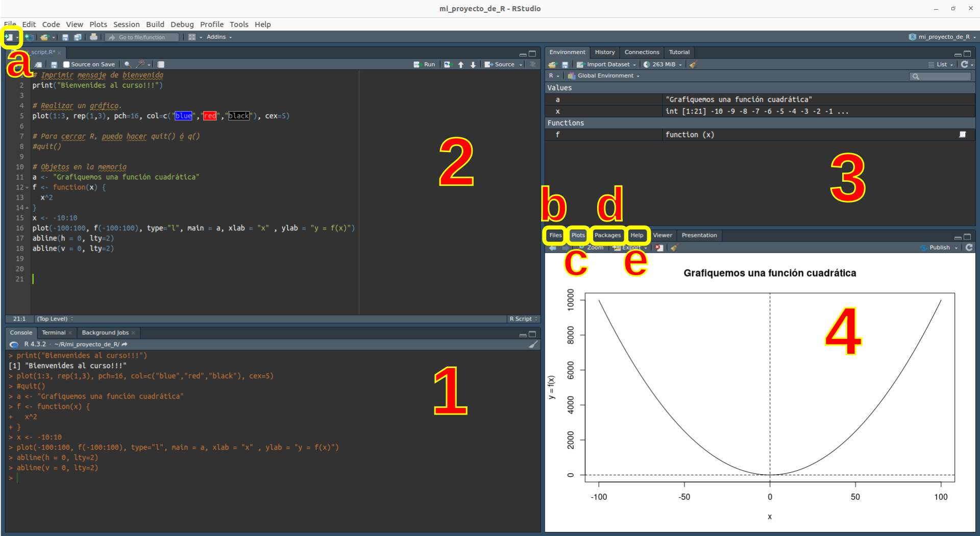Remove current plot with red X icon
980x536 pixels.
point(659,248)
